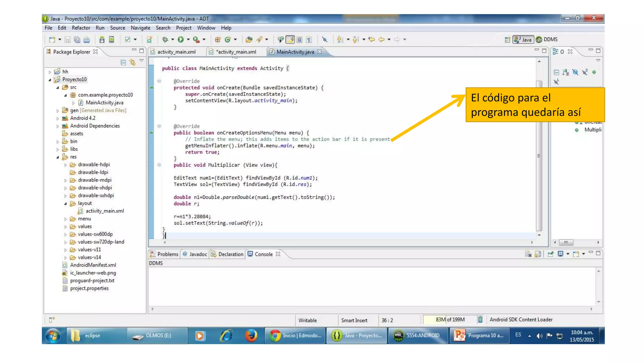644x362 pixels.
Task: Click the New Java Class icon
Action: click(x=228, y=39)
